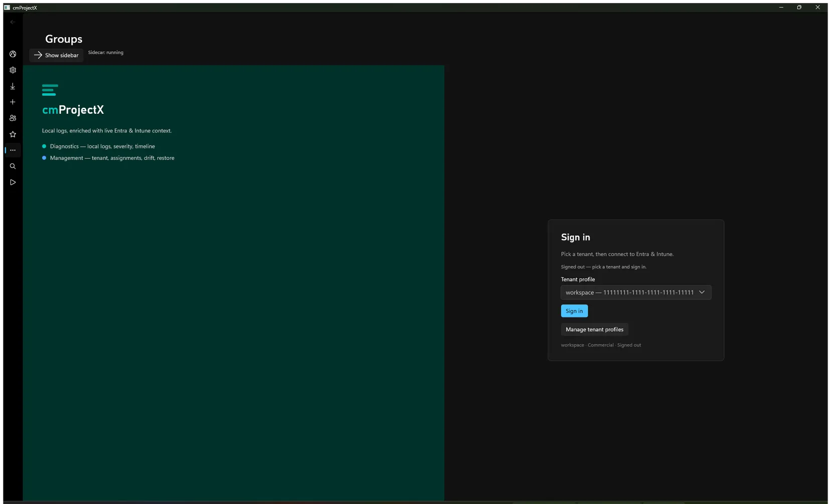The height and width of the screenshot is (504, 831).
Task: Click the 'Sign in' card heading
Action: 576,238
